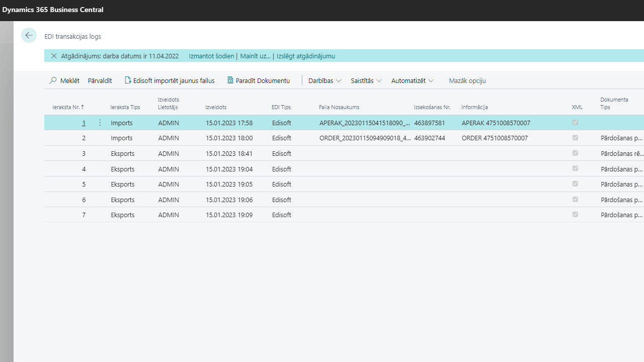
Task: Click the Edisoft importēt jaunus failus icon
Action: 128,80
